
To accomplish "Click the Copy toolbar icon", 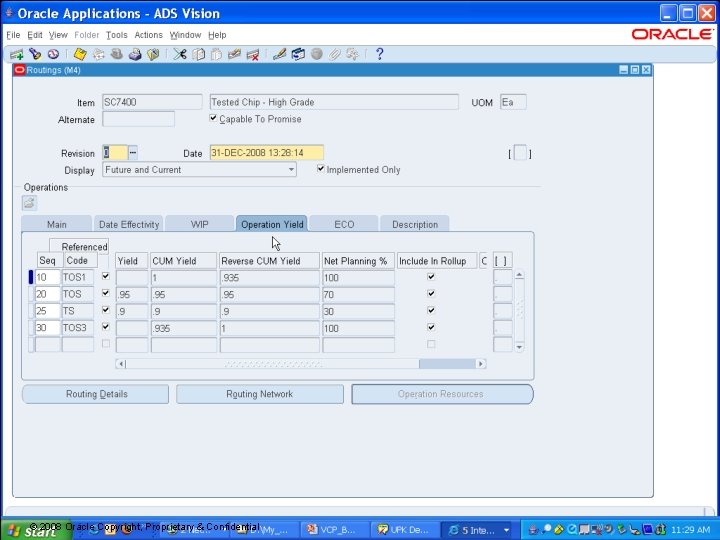I will pyautogui.click(x=198, y=54).
